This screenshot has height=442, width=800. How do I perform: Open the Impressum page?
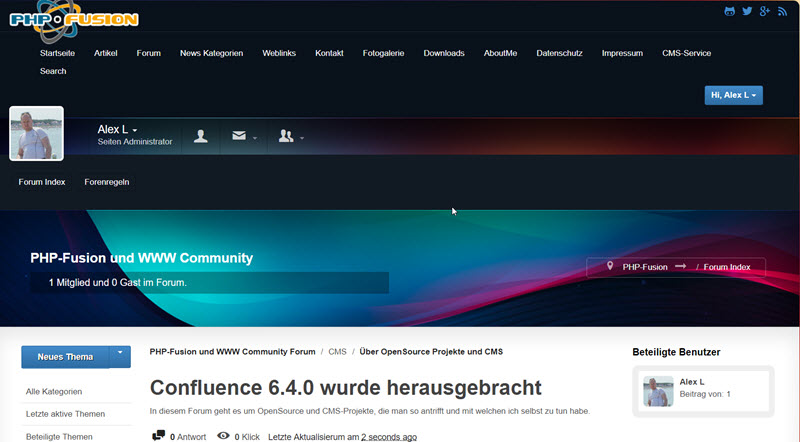pyautogui.click(x=622, y=53)
